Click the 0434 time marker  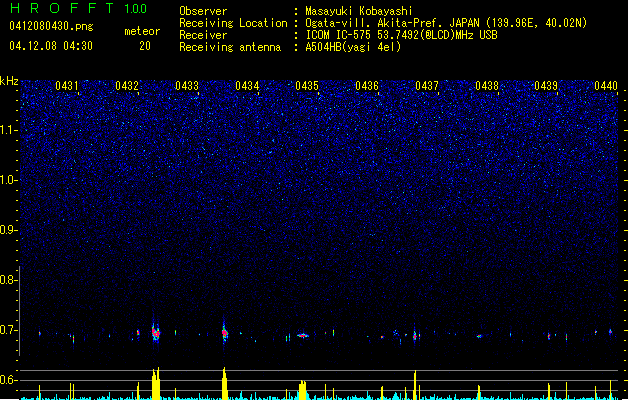[247, 86]
